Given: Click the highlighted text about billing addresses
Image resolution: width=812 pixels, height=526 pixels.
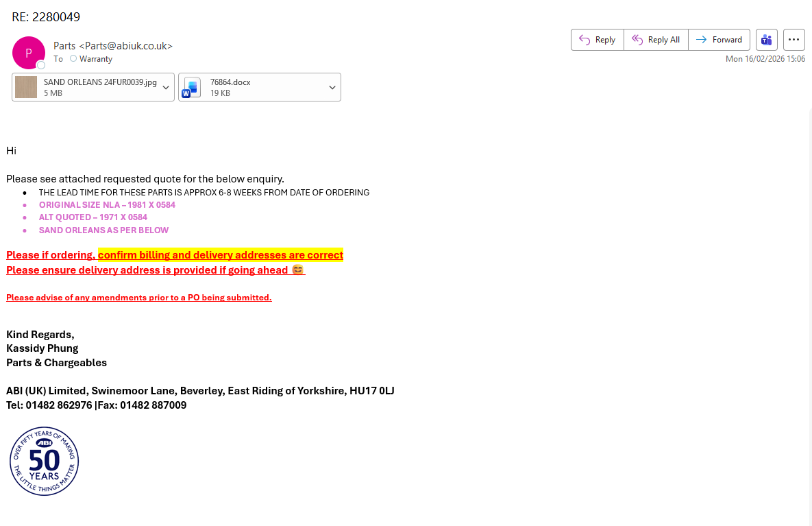Looking at the screenshot, I should click(x=221, y=255).
